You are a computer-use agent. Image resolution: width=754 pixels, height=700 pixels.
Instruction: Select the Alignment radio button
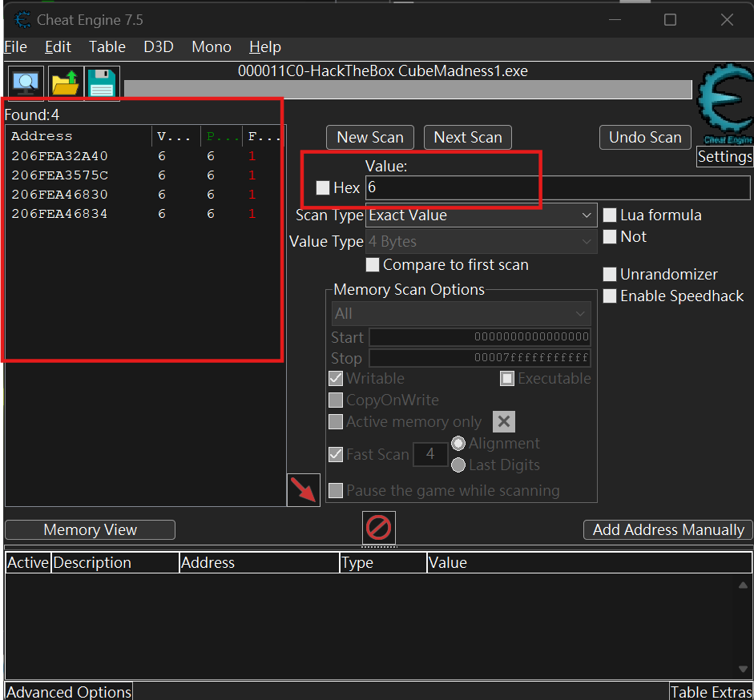tap(458, 443)
